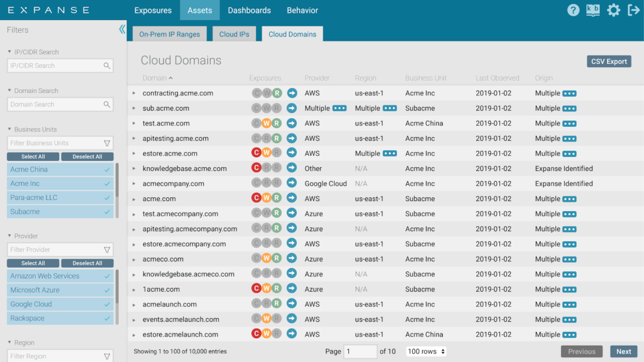
Task: Go to the Next page
Action: pyautogui.click(x=623, y=351)
